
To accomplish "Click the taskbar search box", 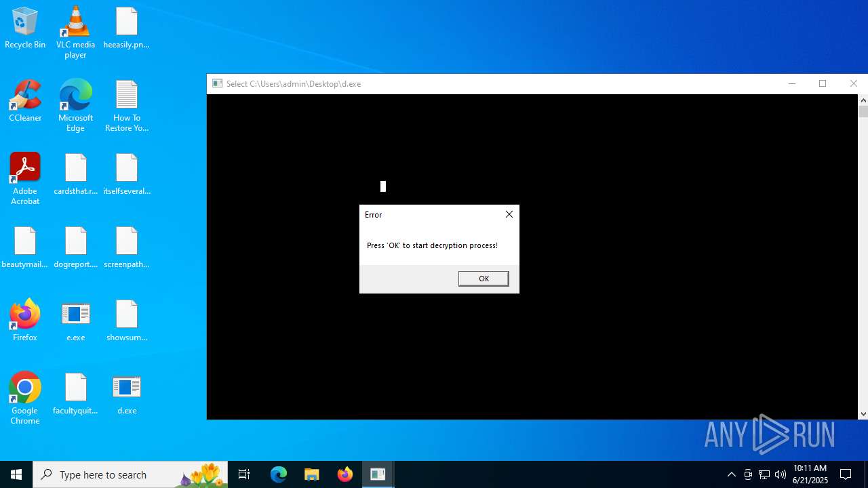I will [x=130, y=474].
